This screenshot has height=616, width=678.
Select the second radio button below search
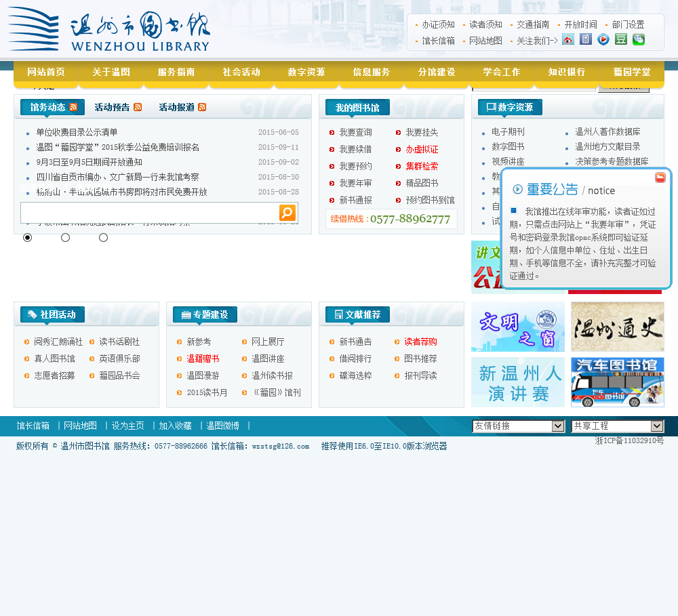[65, 237]
